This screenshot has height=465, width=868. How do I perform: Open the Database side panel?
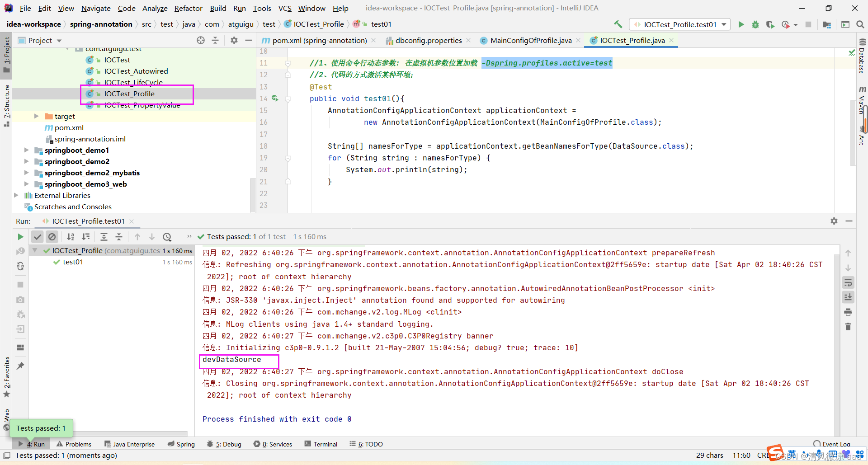click(862, 57)
